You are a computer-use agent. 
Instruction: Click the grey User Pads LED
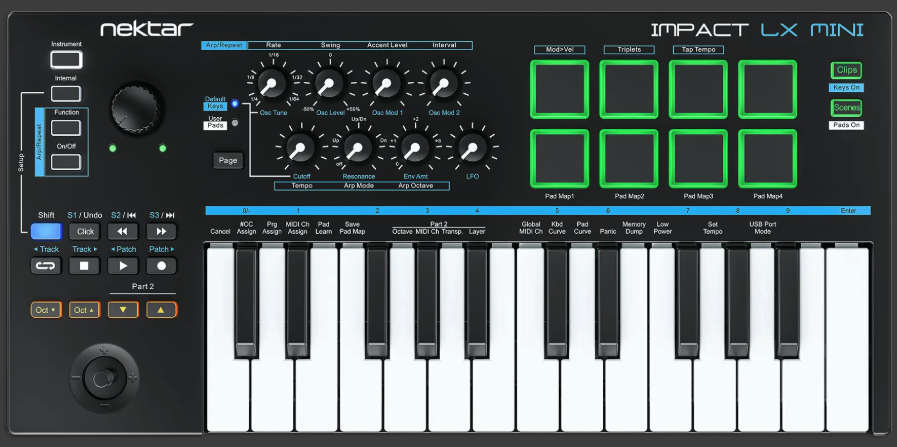tap(235, 122)
